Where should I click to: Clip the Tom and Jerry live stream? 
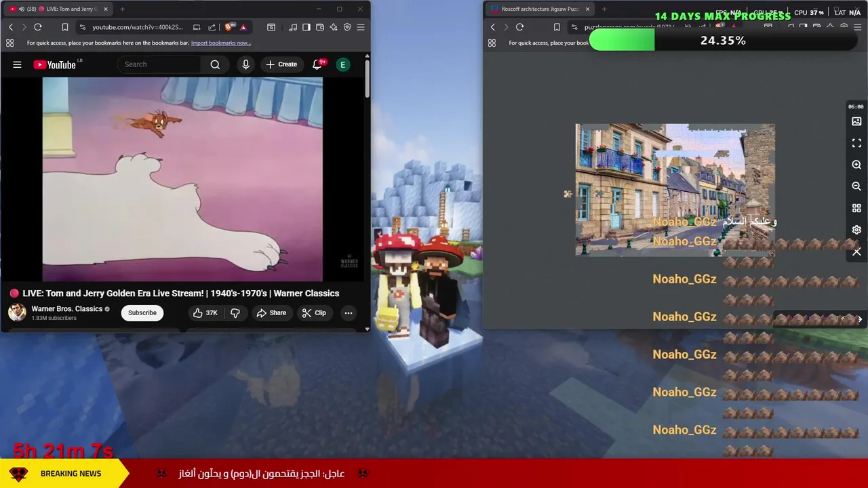314,312
